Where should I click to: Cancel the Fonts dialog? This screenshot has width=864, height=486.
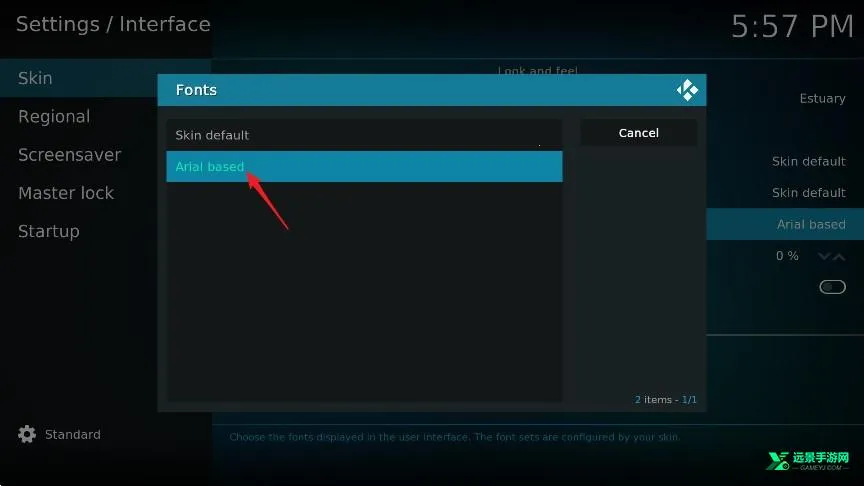point(638,133)
